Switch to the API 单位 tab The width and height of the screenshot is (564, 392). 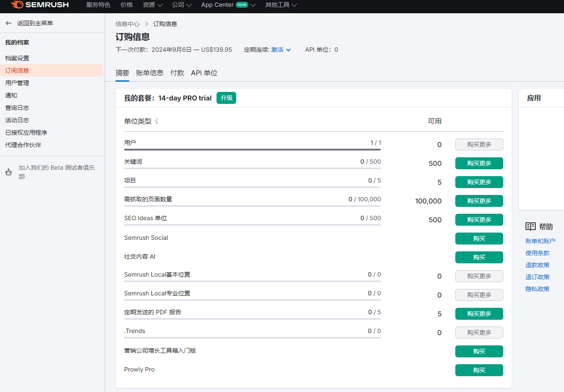click(204, 73)
